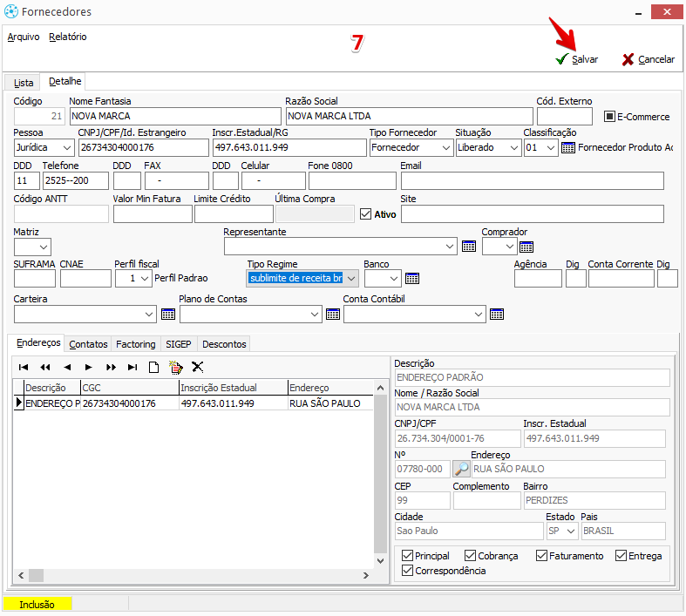The image size is (686, 616).
Task: Click the Site input field
Action: click(x=532, y=214)
